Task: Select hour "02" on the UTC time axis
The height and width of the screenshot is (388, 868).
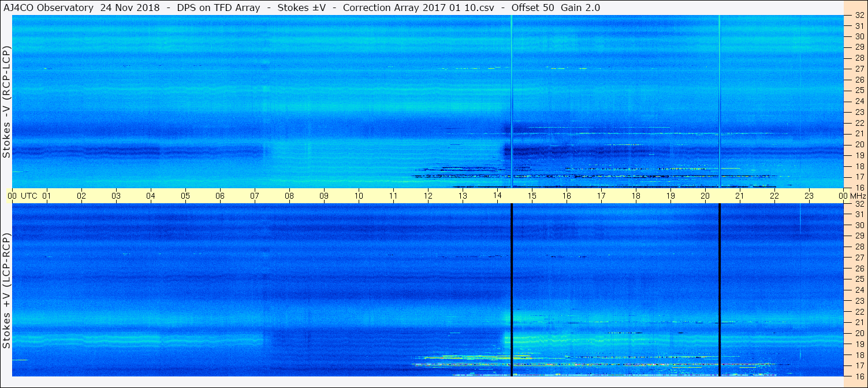Action: 81,196
